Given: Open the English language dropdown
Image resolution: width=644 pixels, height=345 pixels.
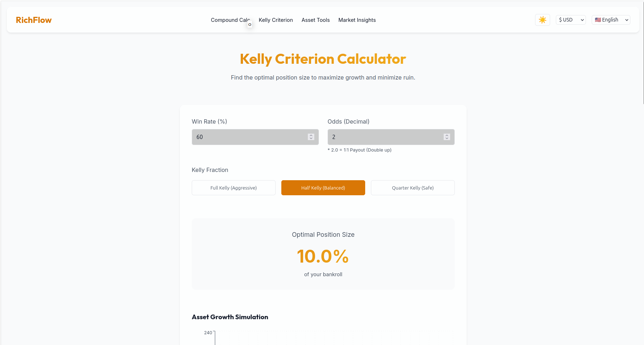Looking at the screenshot, I should [x=611, y=20].
